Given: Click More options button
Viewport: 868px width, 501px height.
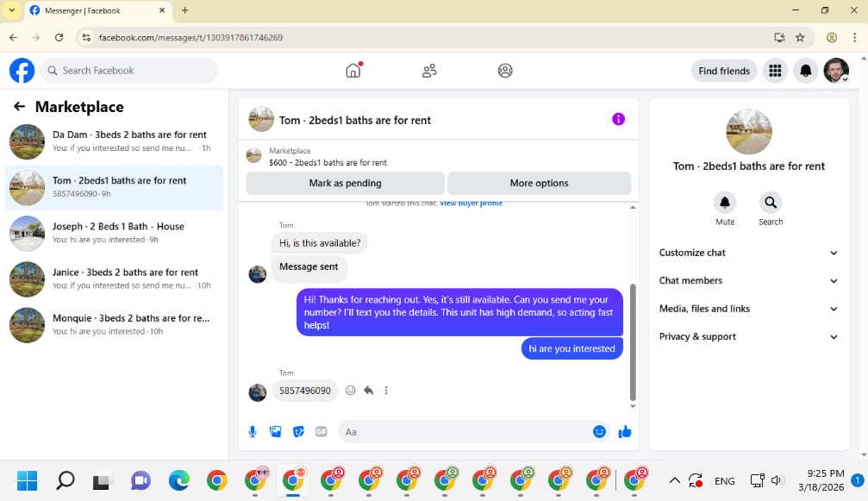Looking at the screenshot, I should 540,183.
